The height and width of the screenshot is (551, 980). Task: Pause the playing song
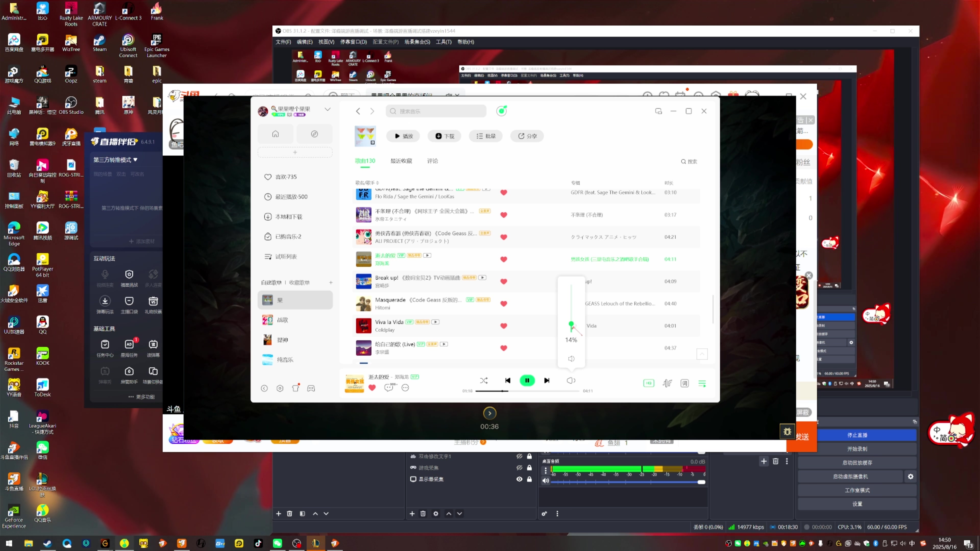[x=527, y=380]
